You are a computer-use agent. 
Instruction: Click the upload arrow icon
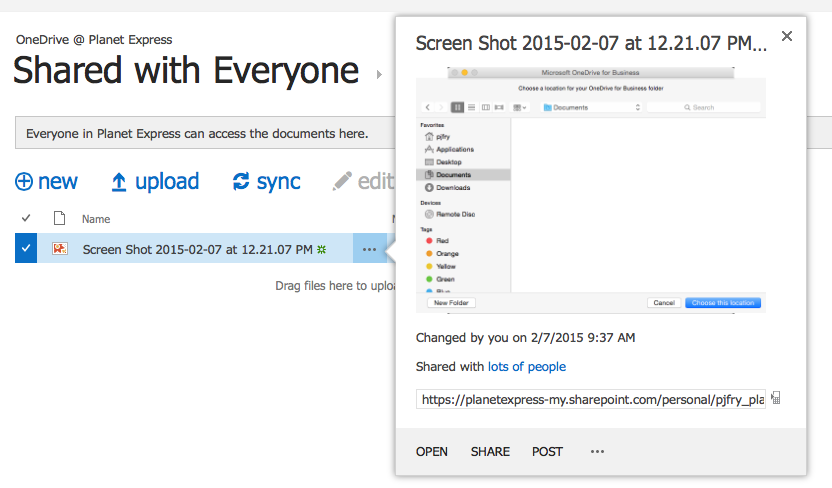point(119,182)
